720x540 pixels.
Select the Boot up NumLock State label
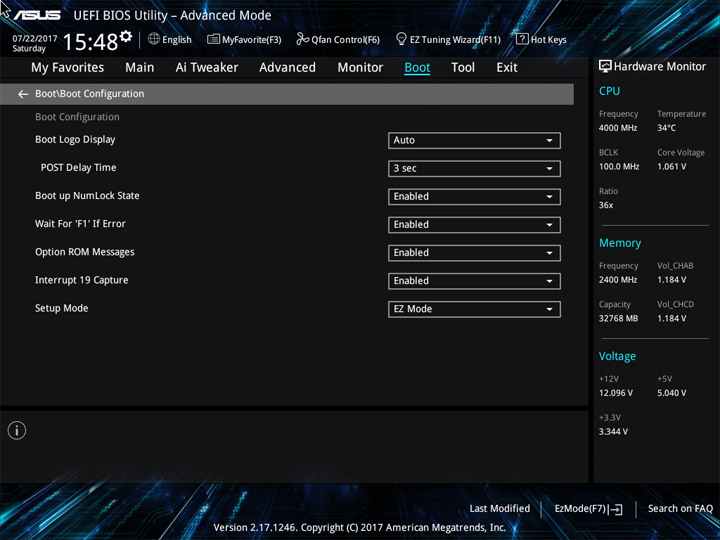pos(87,196)
